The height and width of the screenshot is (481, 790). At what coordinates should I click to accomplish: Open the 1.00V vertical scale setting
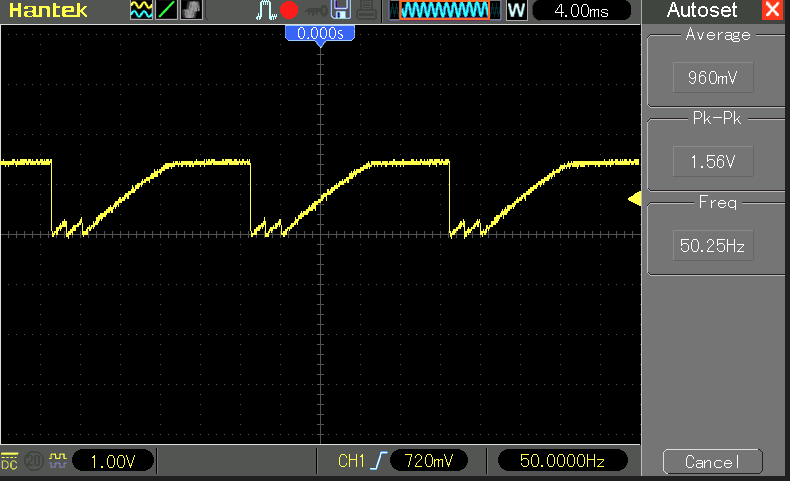click(x=114, y=461)
